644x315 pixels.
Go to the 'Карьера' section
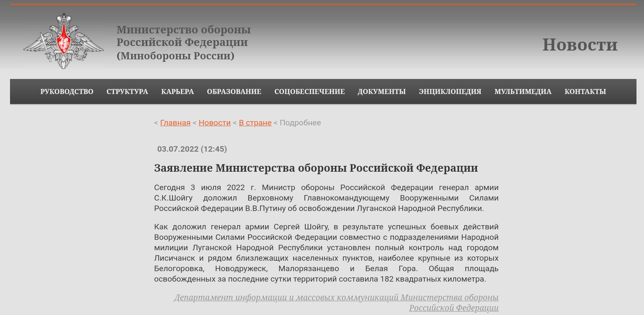click(177, 91)
